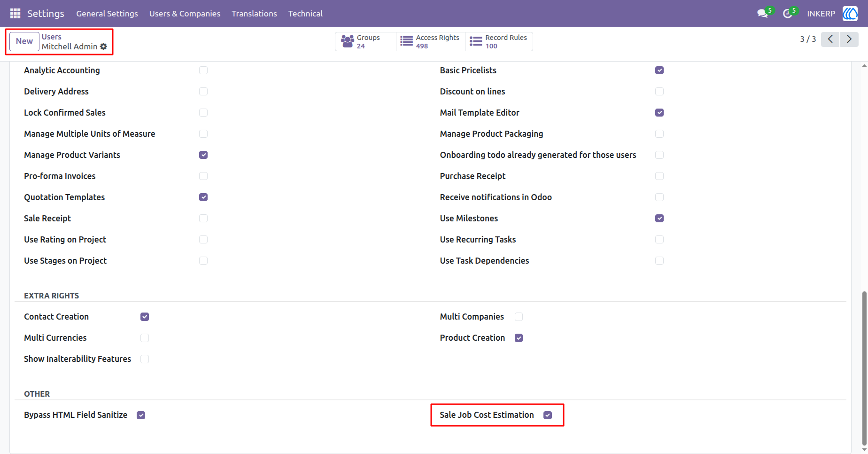Click the user avatar icon
The width and height of the screenshot is (868, 454).
(x=850, y=14)
